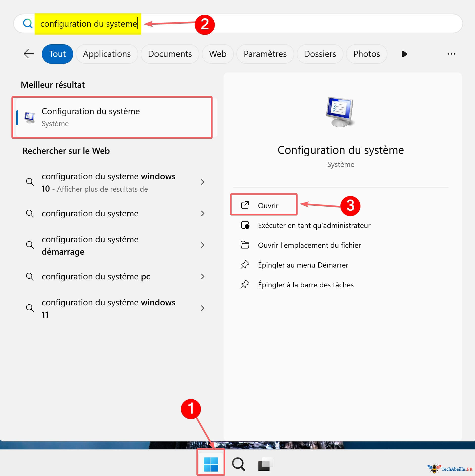
Task: Click the pin icon for Épingler à la barre des tâches
Action: (245, 284)
